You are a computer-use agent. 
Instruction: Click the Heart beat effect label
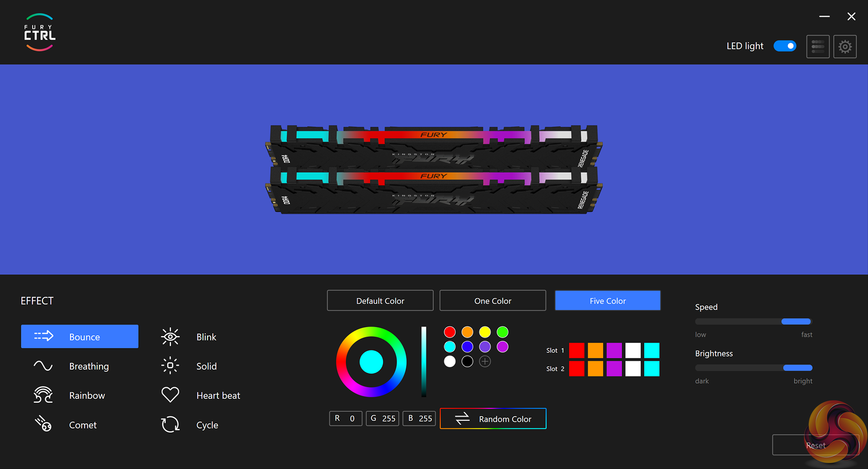point(218,396)
